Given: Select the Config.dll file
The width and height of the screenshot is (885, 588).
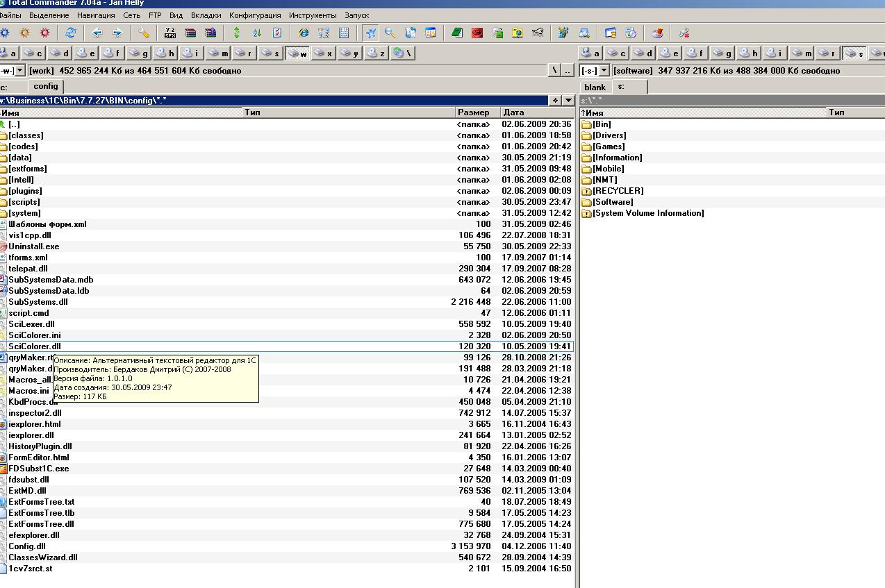Looking at the screenshot, I should tap(27, 546).
